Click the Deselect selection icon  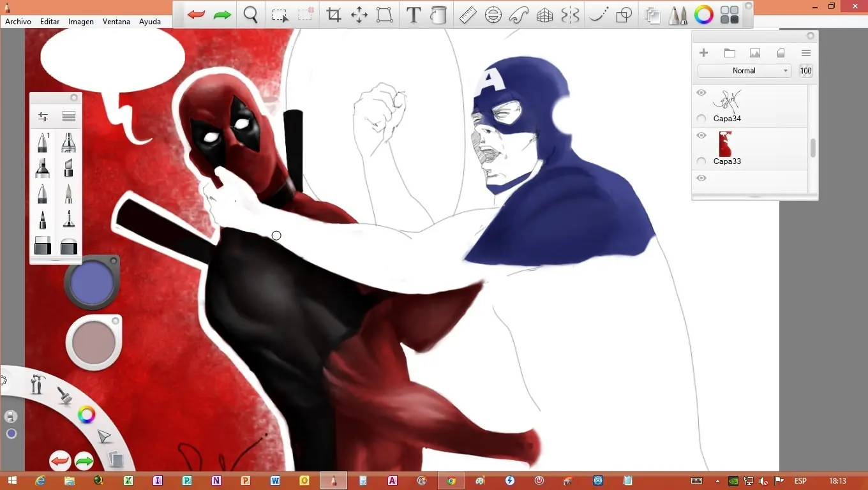click(x=306, y=15)
